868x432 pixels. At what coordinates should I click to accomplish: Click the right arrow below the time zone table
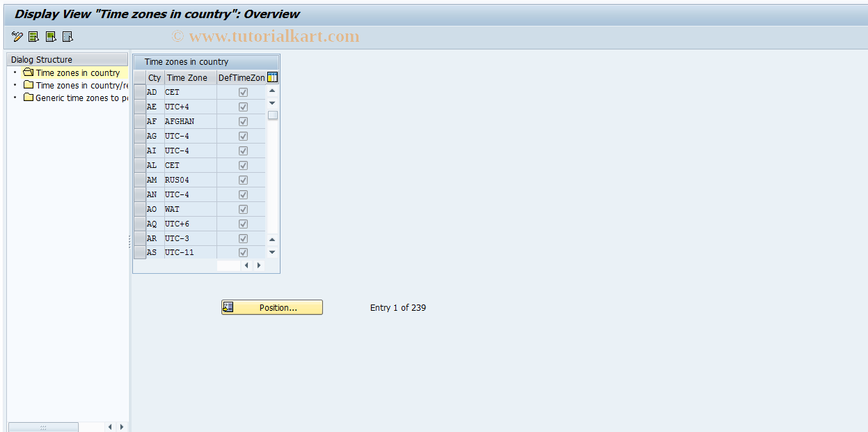[258, 265]
